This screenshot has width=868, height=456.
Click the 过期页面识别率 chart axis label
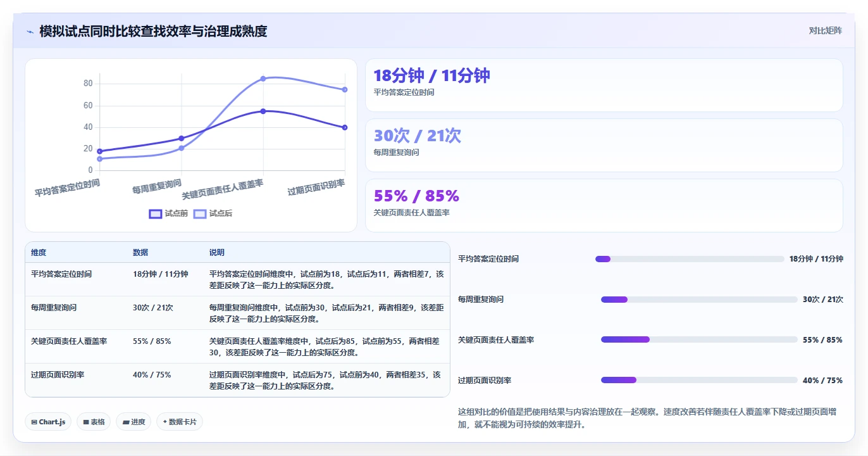[316, 187]
